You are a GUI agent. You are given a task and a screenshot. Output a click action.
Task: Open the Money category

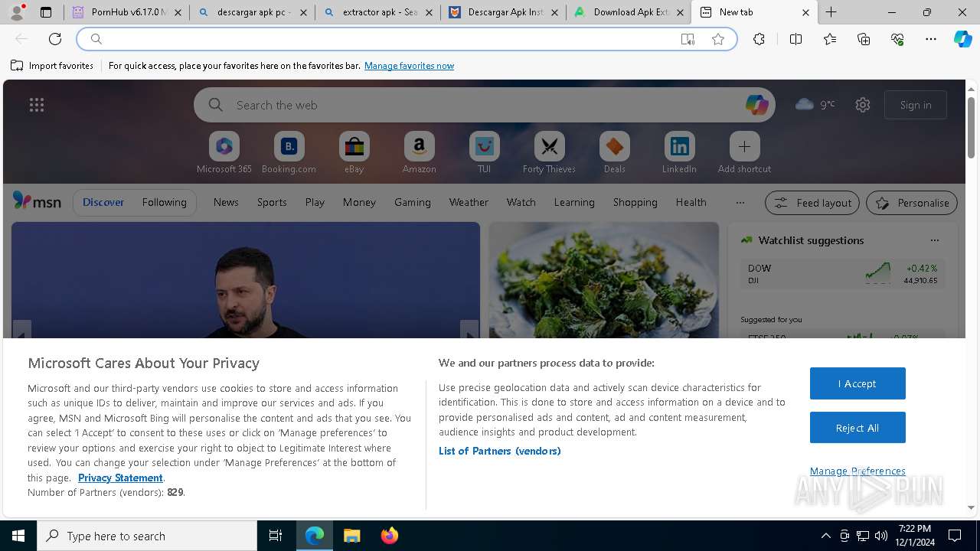(x=359, y=202)
